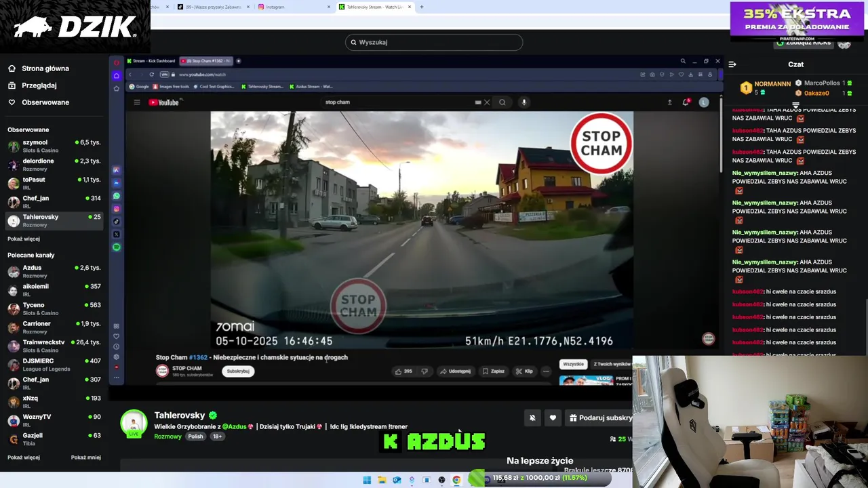Open TikTok in Opera sidebar
868x488 pixels.
(x=117, y=222)
